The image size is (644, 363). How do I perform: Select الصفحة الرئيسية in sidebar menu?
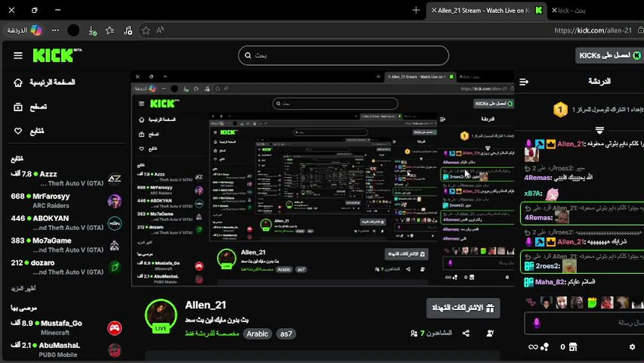[52, 82]
